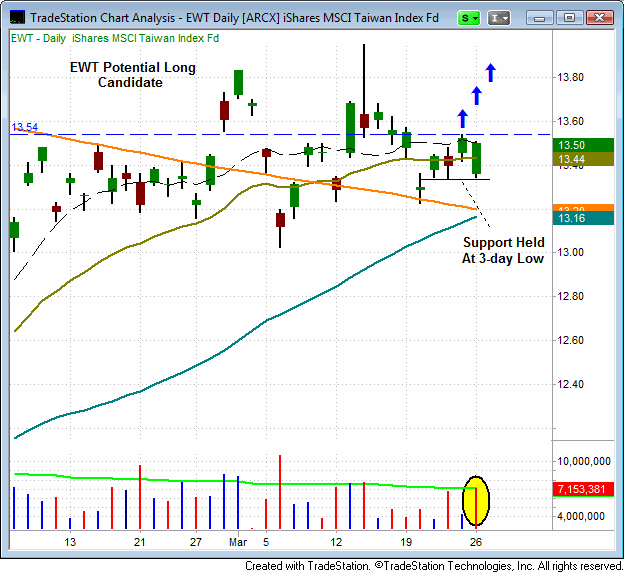Minimize the Chart Analysis window
The width and height of the screenshot is (624, 572).
tap(541, 18)
